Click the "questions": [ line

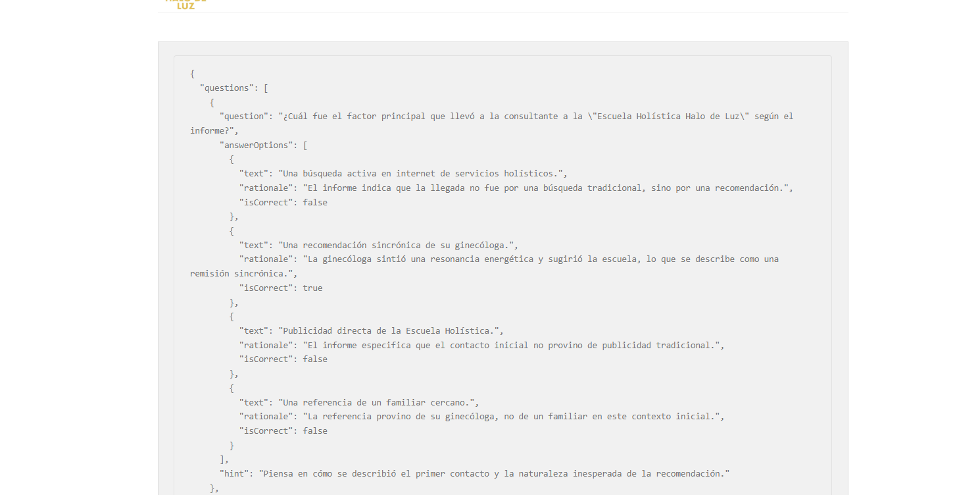[x=233, y=88]
